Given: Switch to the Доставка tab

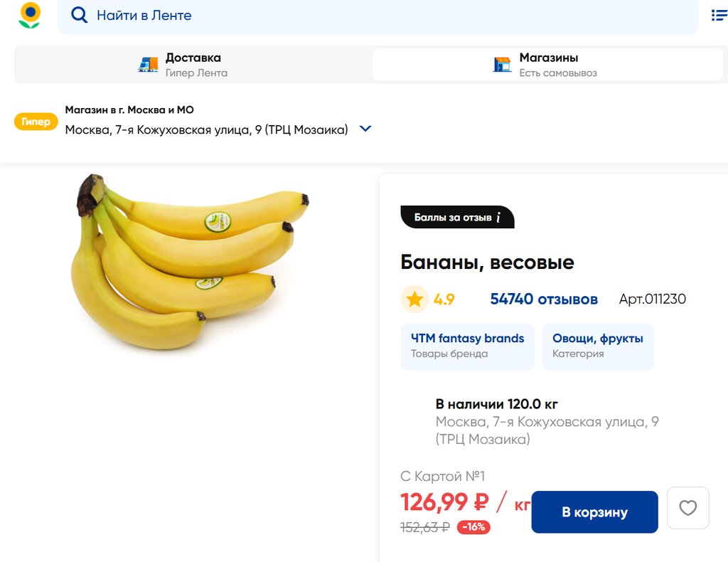Looking at the screenshot, I should point(193,65).
